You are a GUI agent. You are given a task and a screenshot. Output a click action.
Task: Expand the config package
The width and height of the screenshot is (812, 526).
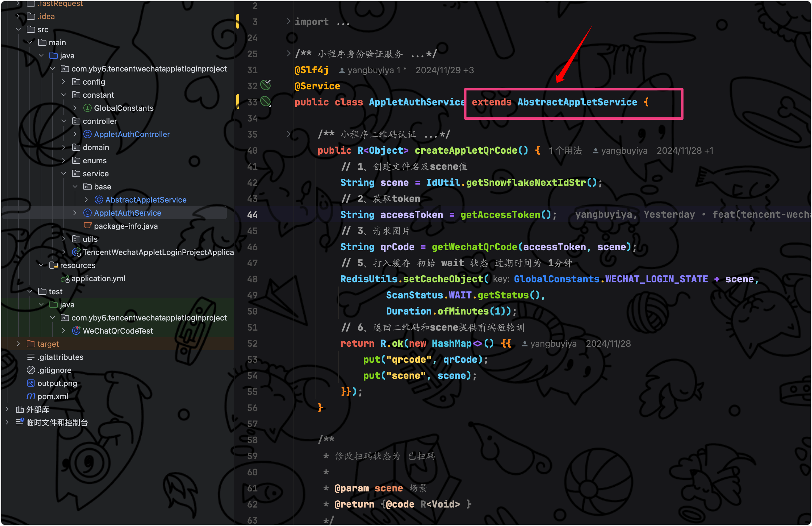[64, 82]
